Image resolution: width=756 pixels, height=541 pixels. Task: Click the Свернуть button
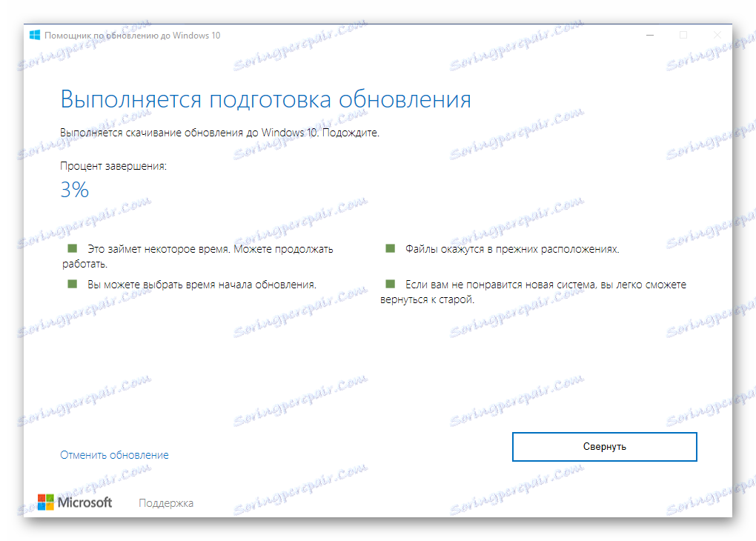(604, 446)
